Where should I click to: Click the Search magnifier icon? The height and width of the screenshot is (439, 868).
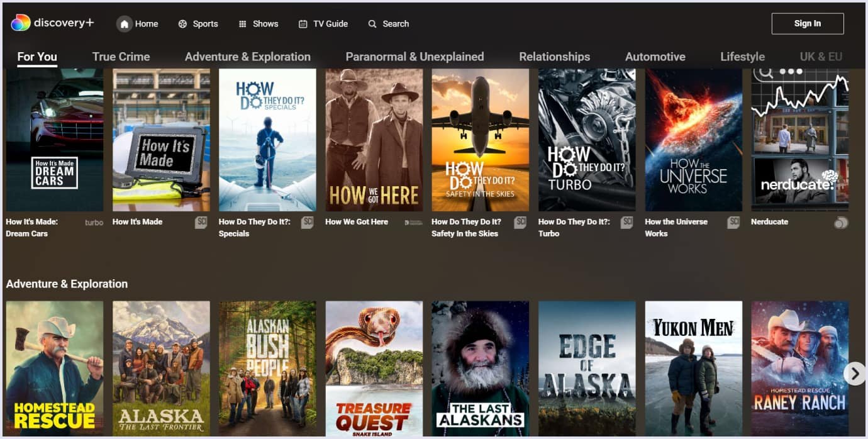click(x=372, y=24)
